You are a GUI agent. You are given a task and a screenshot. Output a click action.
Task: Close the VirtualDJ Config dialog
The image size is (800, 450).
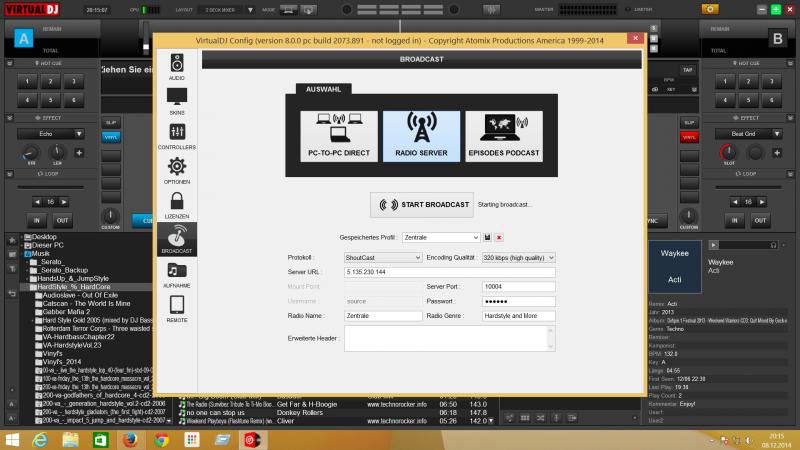tap(635, 38)
